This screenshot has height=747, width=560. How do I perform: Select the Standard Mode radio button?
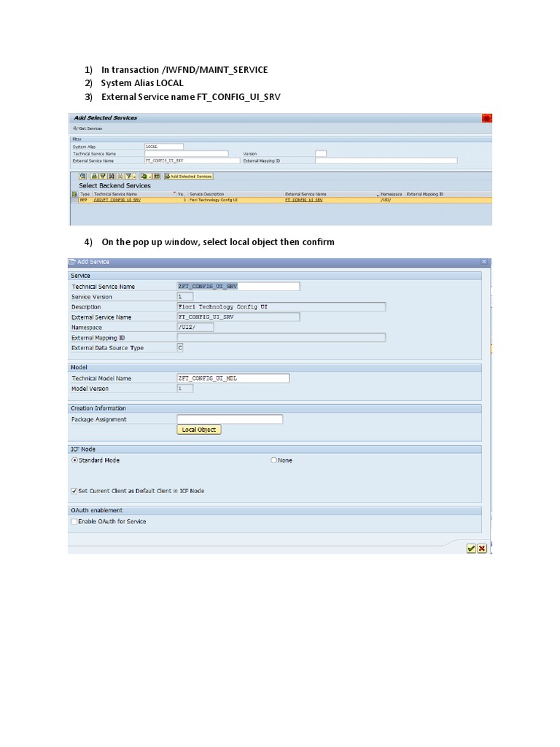point(74,460)
